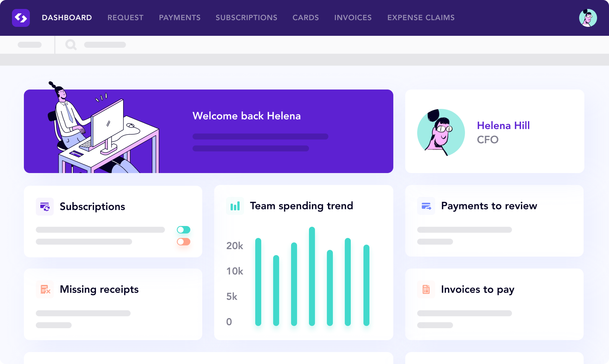Click the Missing receipts document icon
Screen dimensions: 609x364
(x=44, y=289)
